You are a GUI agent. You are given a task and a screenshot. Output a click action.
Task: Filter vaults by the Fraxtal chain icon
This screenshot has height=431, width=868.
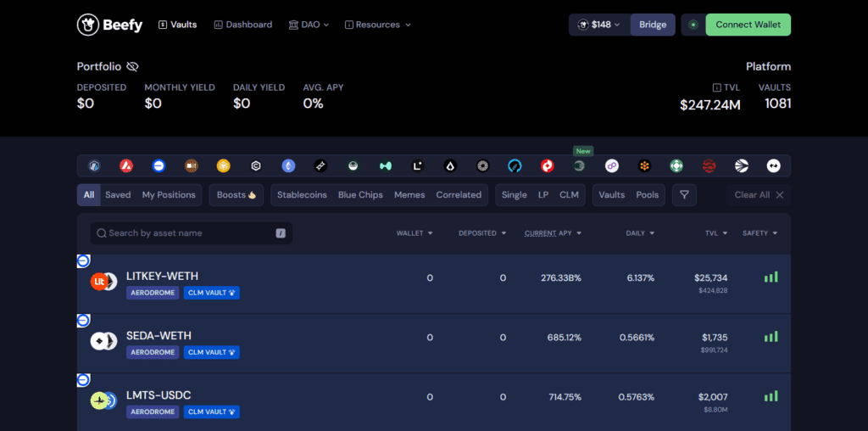(320, 165)
